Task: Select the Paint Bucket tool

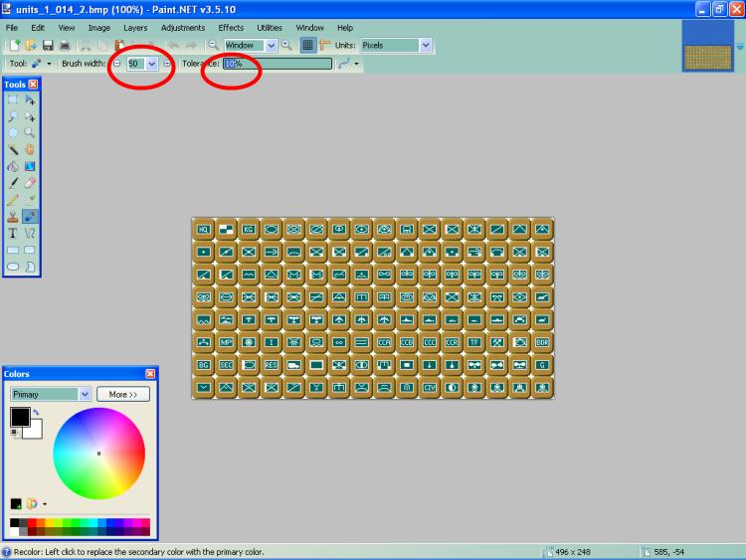Action: pos(13,166)
